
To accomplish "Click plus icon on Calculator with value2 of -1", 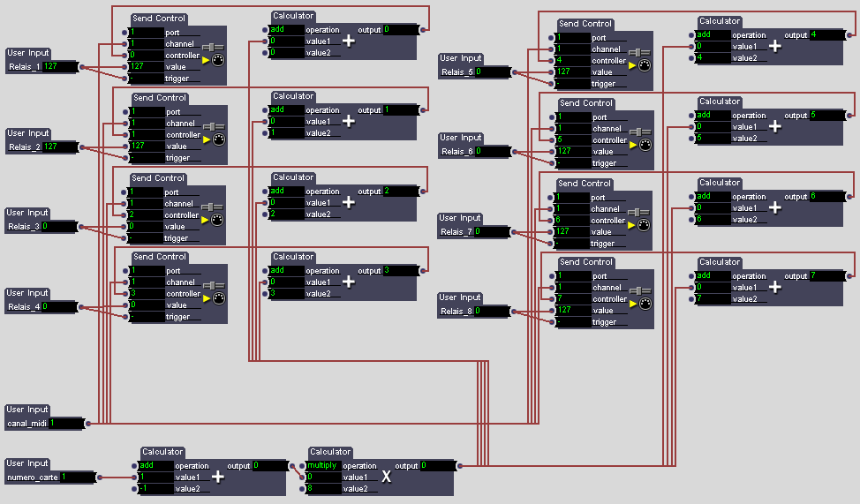I will [217, 477].
